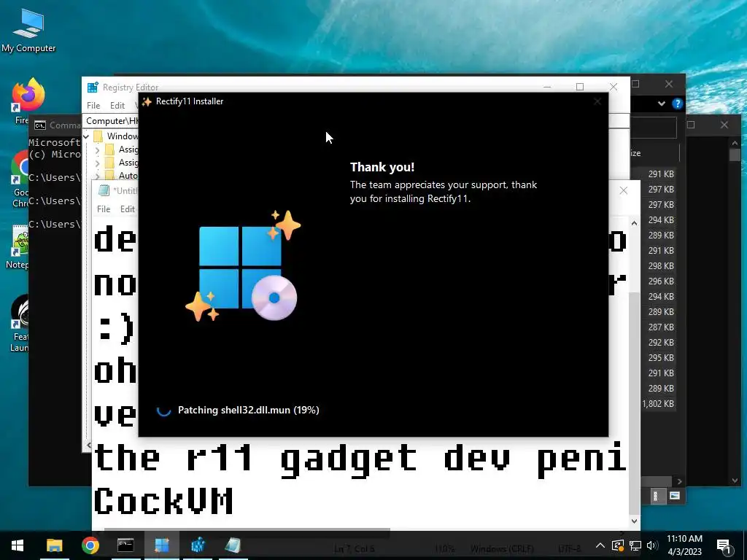
Task: Click the Rectify11 Installer title sparkle icon
Action: [x=147, y=101]
